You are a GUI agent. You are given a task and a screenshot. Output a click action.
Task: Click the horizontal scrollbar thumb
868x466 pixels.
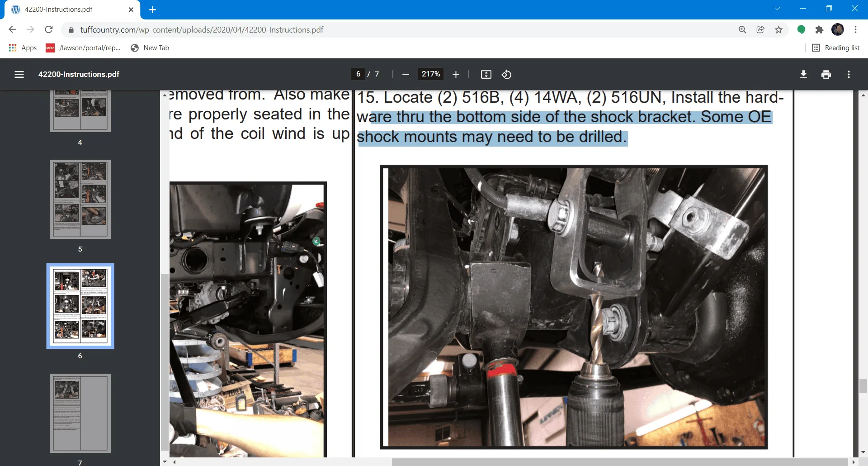620,462
